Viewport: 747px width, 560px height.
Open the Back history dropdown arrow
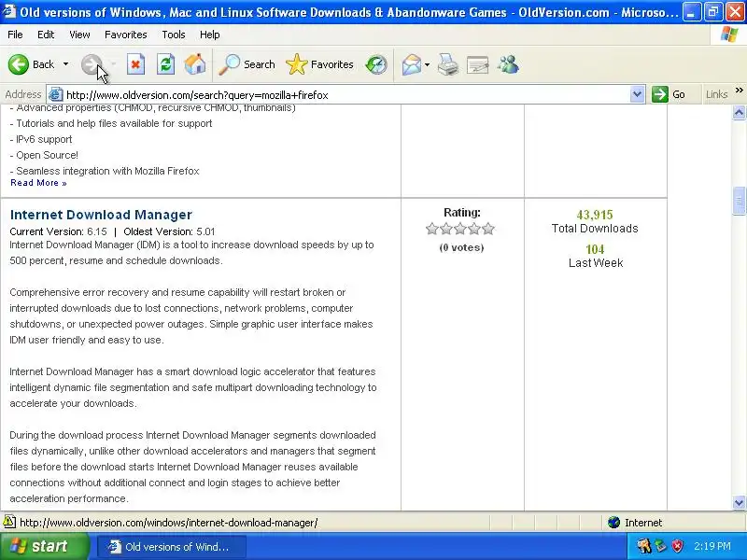click(x=65, y=64)
